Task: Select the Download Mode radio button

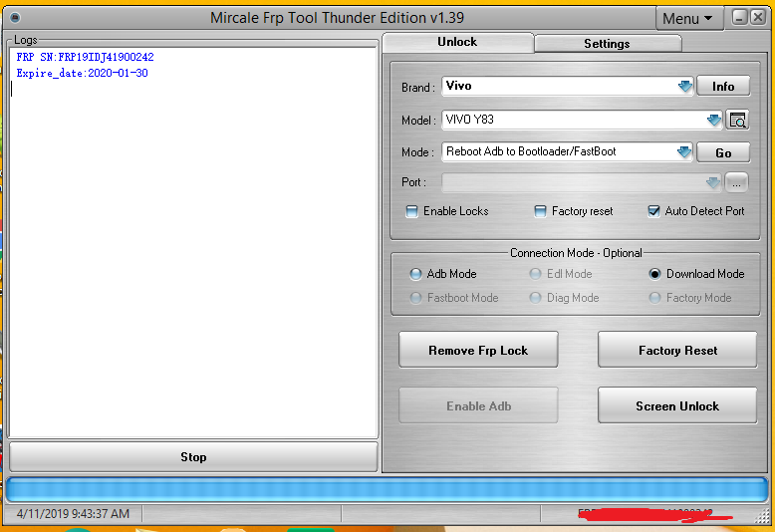Action: click(x=654, y=274)
